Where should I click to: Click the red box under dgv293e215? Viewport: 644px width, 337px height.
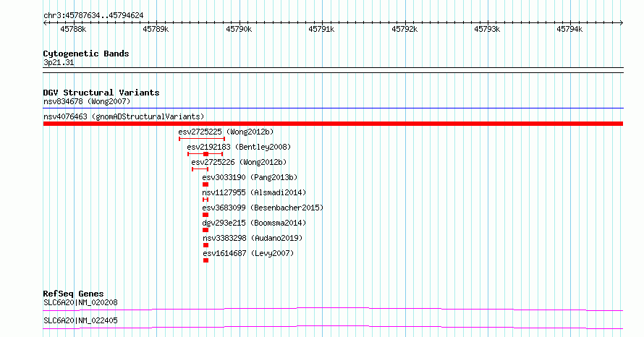pyautogui.click(x=206, y=230)
